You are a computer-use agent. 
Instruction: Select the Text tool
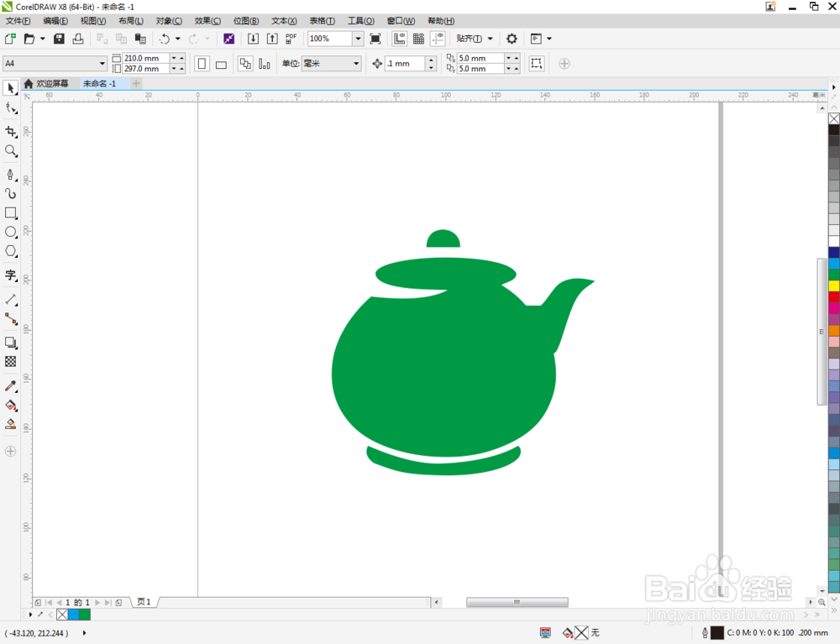[x=11, y=275]
